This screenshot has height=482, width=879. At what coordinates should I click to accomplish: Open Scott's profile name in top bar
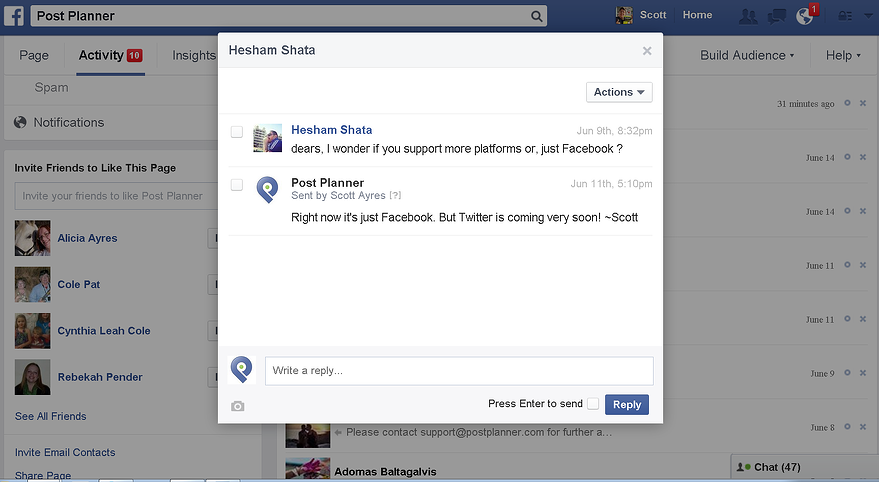[x=653, y=15]
